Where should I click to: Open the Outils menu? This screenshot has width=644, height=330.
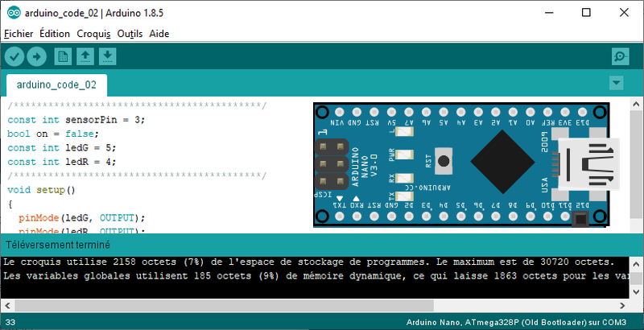(x=130, y=34)
